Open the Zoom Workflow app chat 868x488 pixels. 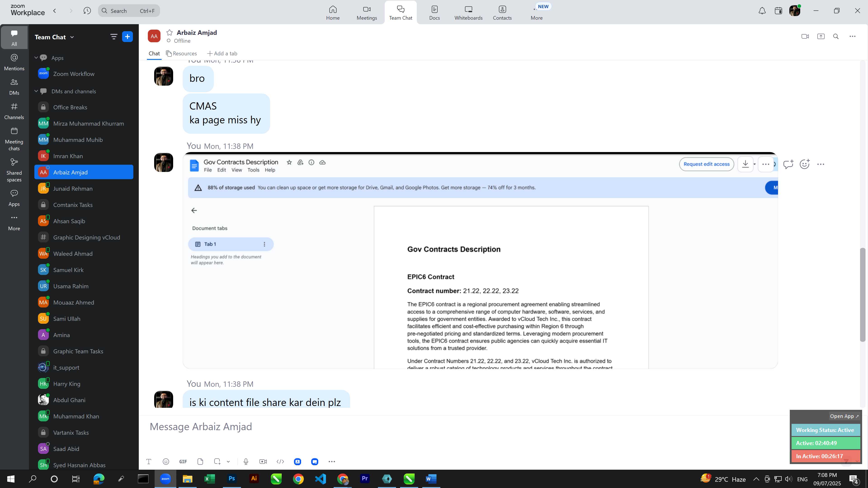pos(84,74)
